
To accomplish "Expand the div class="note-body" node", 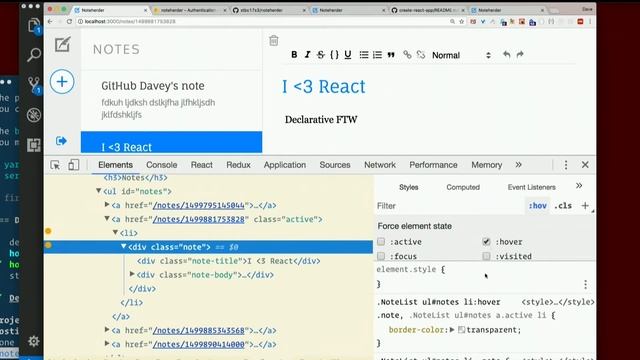I will [x=132, y=274].
